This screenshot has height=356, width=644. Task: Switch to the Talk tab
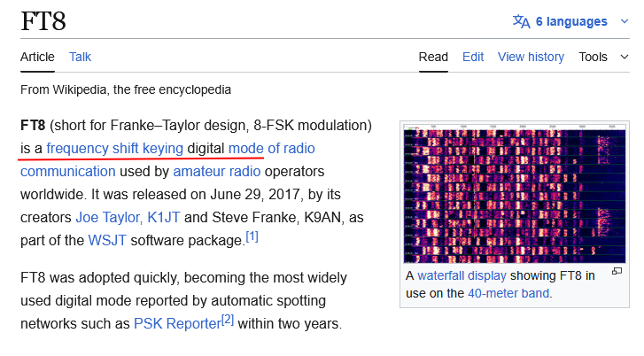[x=81, y=57]
